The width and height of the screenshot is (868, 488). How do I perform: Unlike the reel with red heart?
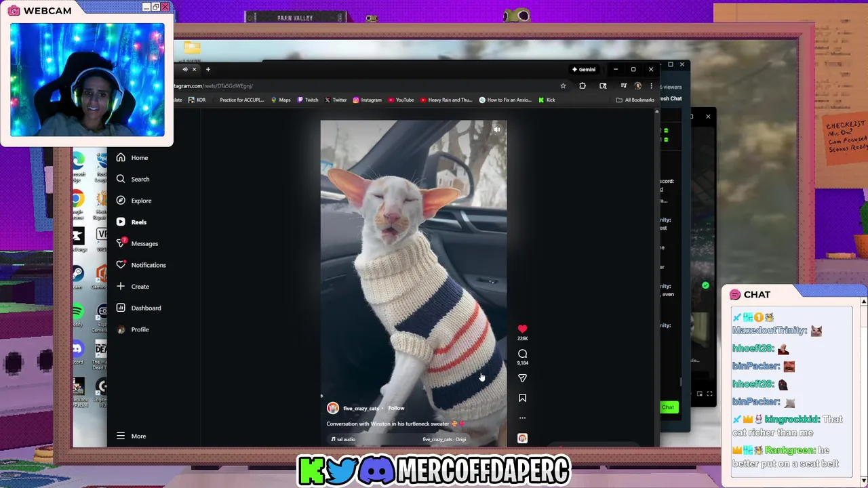click(x=522, y=329)
